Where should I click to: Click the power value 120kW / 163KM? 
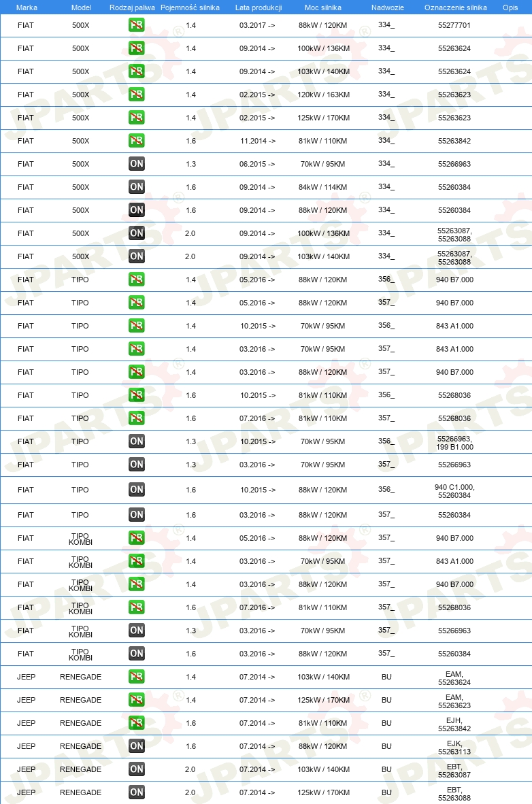pyautogui.click(x=323, y=95)
